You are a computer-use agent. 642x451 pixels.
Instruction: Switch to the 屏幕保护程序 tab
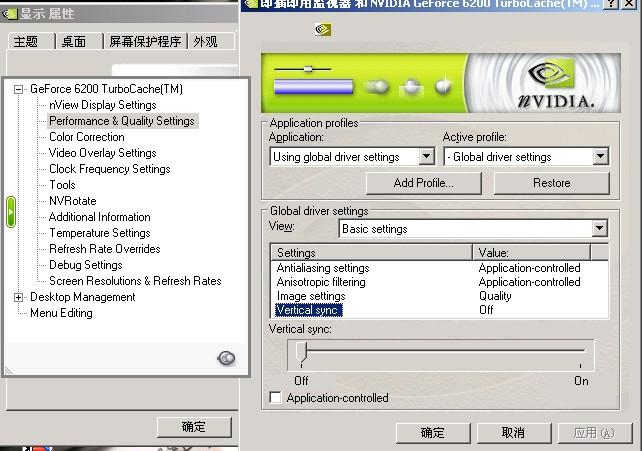coord(145,42)
